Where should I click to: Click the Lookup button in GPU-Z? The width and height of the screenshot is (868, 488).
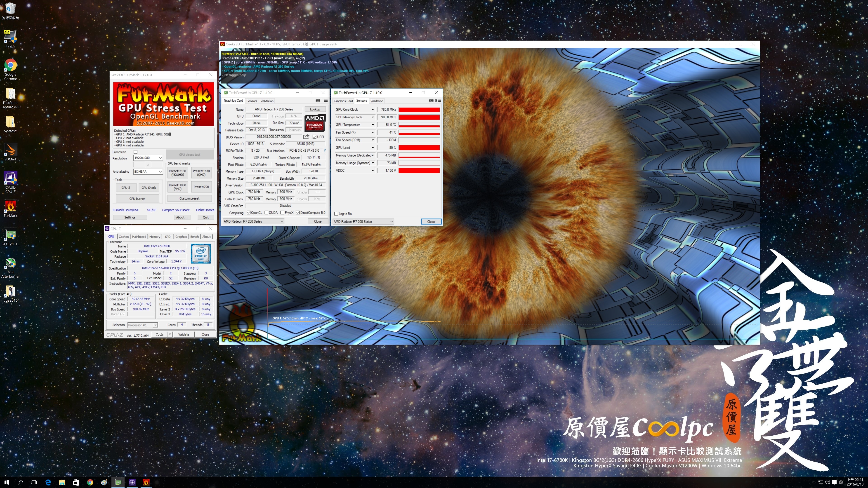coord(315,109)
